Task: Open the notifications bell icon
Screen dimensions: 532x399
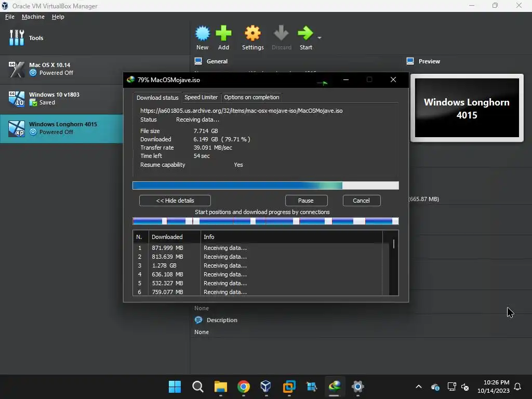Action: tap(518, 387)
